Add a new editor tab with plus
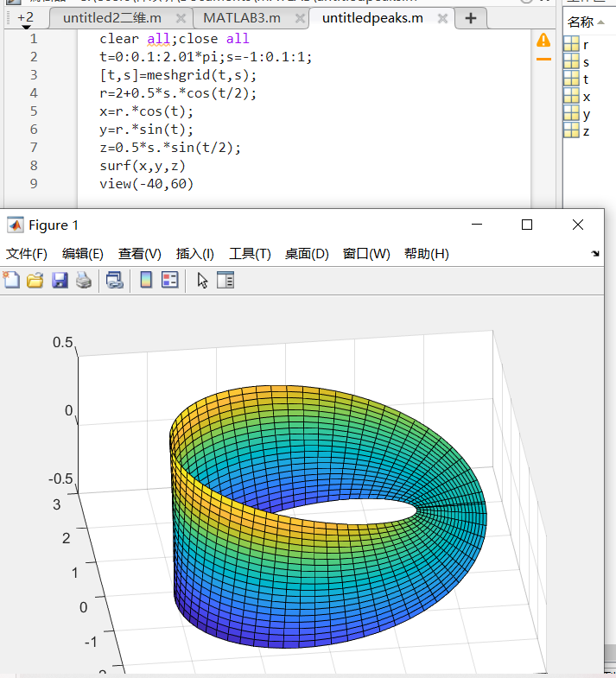The height and width of the screenshot is (678, 616). [471, 18]
